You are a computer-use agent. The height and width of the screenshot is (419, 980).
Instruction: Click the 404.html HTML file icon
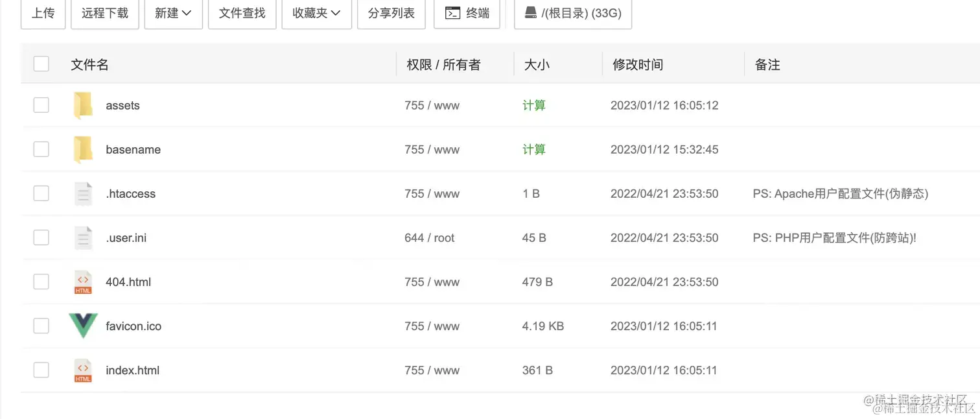click(x=83, y=282)
